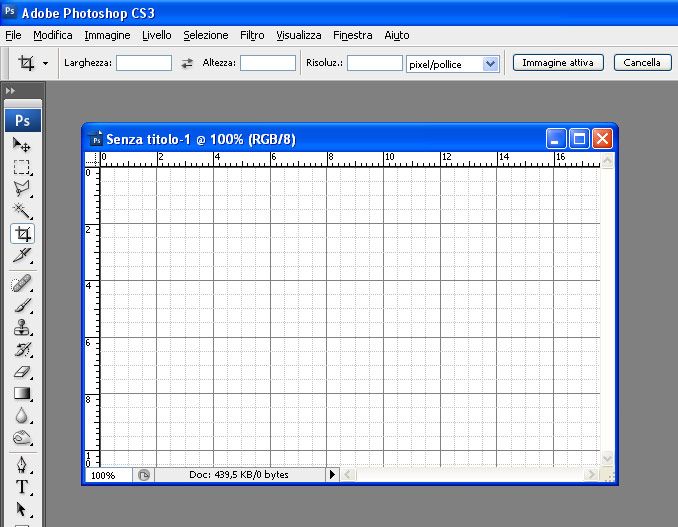Viewport: 678px width, 527px height.
Task: Click the vertical scrollbar down arrow
Action: [x=607, y=459]
